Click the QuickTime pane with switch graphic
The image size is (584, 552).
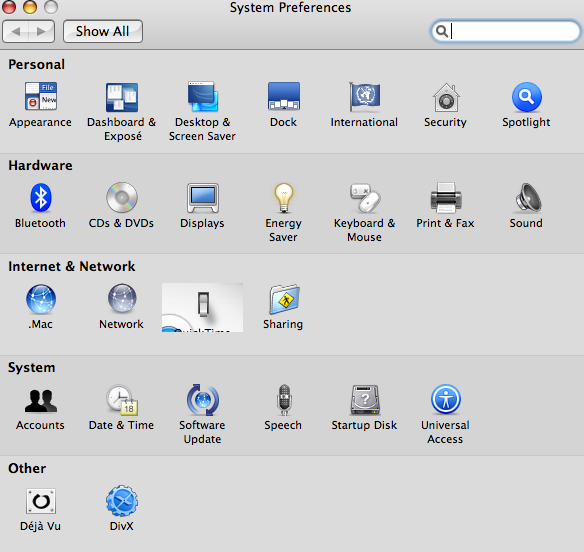click(202, 307)
